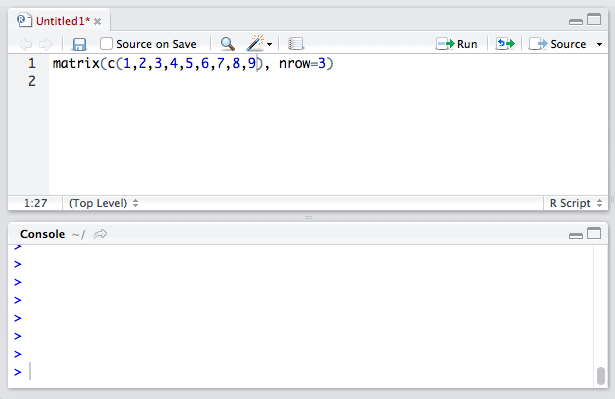Open the R Script file type dropdown
Image resolution: width=615 pixels, height=399 pixels.
[576, 203]
